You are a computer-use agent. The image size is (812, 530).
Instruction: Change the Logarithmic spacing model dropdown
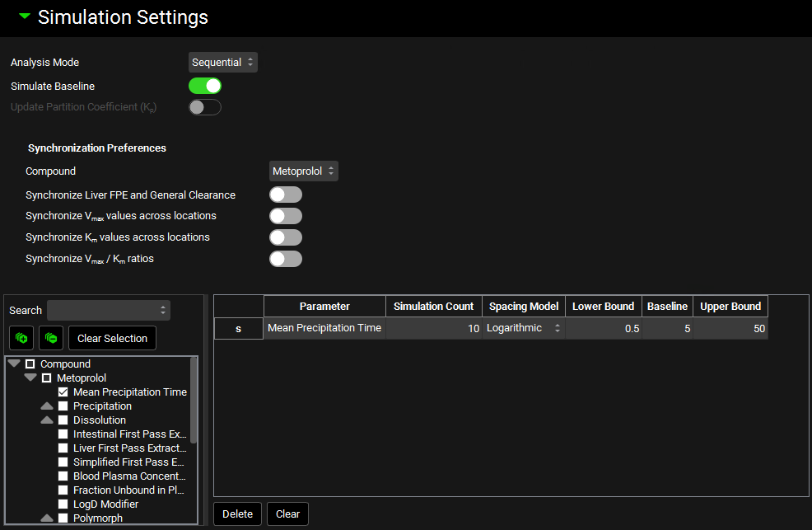tap(524, 328)
